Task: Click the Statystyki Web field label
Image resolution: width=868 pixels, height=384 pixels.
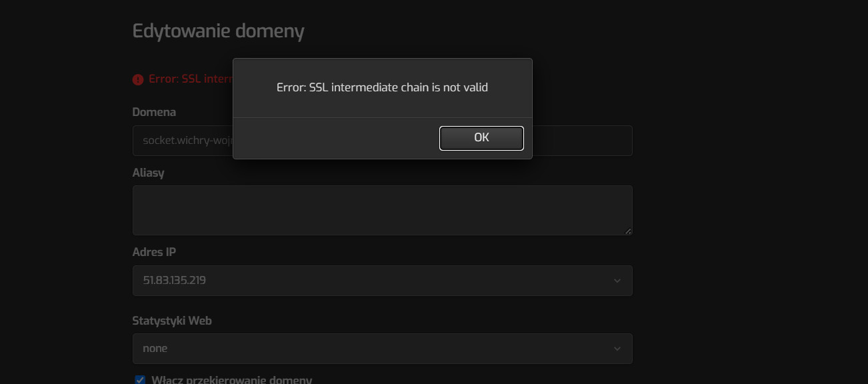Action: [x=172, y=321]
